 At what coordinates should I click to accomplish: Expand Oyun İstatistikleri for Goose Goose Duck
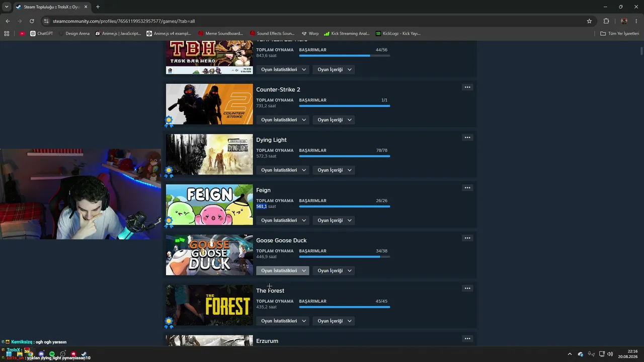(283, 270)
